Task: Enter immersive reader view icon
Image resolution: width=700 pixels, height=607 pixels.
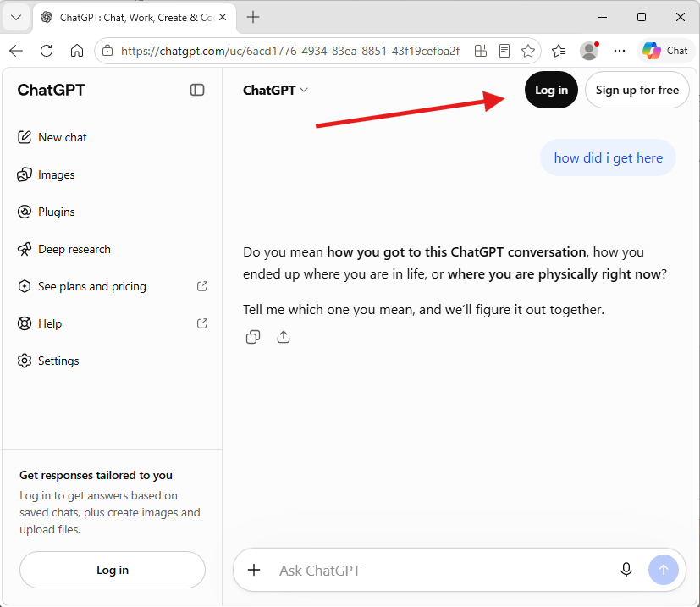Action: [x=504, y=51]
